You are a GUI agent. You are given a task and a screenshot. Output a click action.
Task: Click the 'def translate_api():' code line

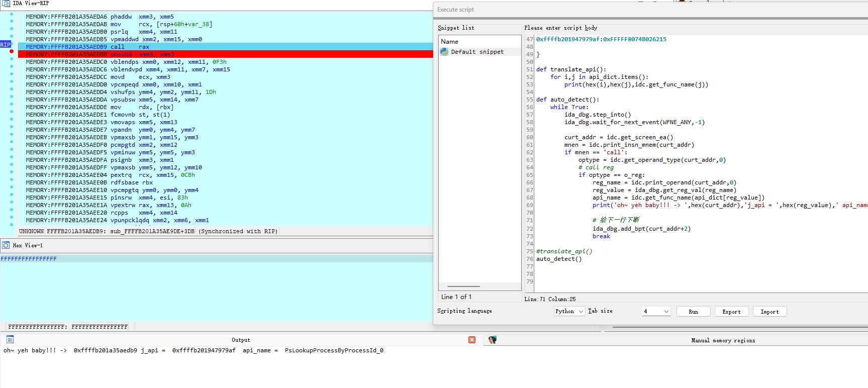tap(571, 69)
